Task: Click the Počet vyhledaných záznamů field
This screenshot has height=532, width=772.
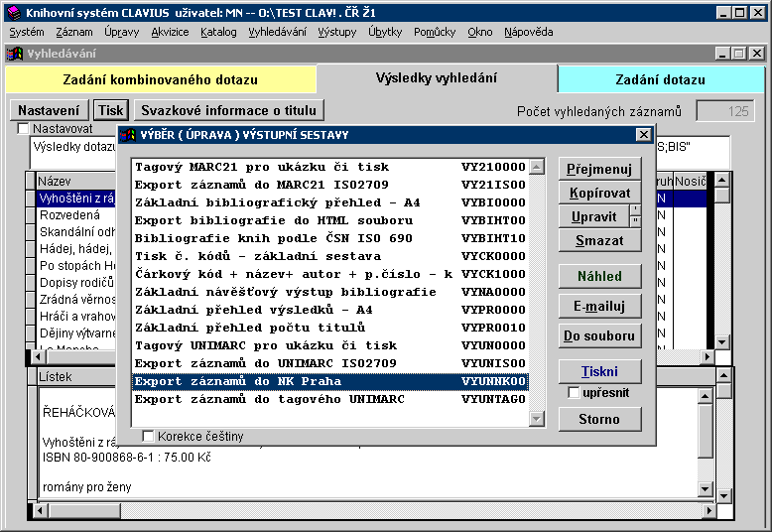Action: (x=724, y=111)
